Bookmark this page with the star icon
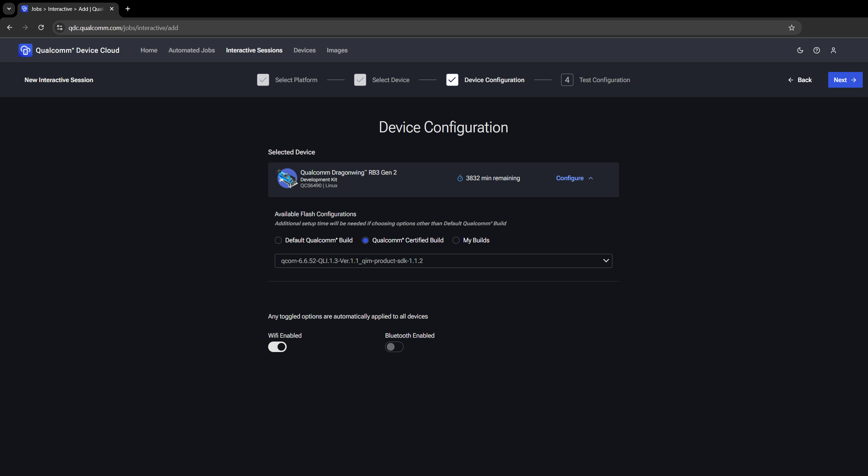Viewport: 868px width, 476px height. tap(792, 28)
